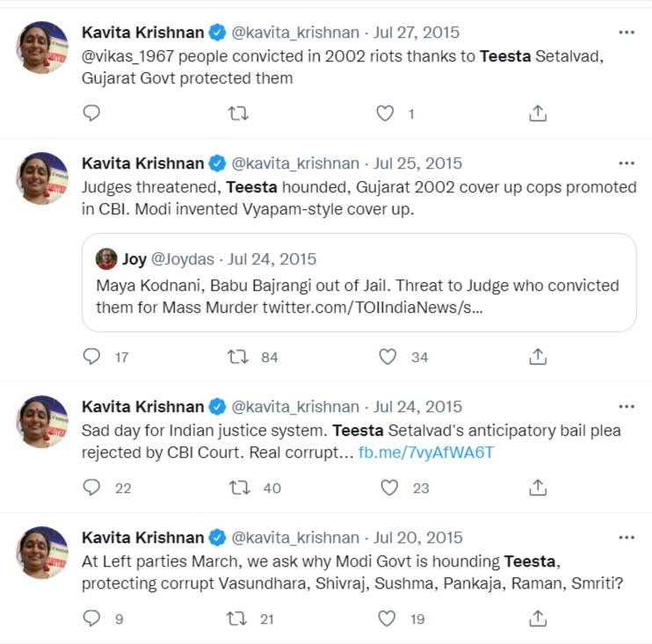Reply to the Jul 27, 2015 tweet
Screen dimensions: 652x644
click(x=91, y=113)
